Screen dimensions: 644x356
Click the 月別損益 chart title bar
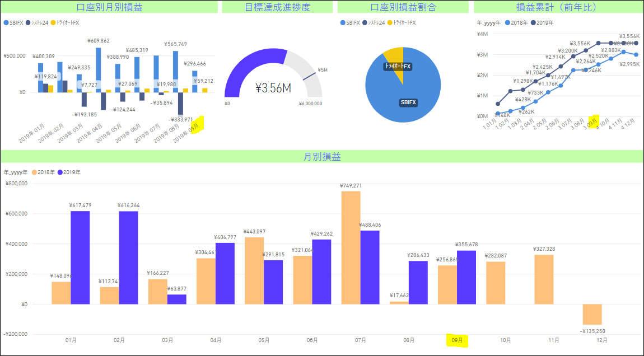tap(322, 156)
